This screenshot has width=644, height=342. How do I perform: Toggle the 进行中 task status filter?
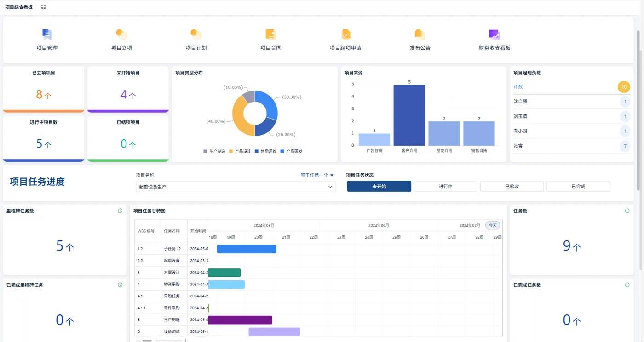click(x=445, y=186)
